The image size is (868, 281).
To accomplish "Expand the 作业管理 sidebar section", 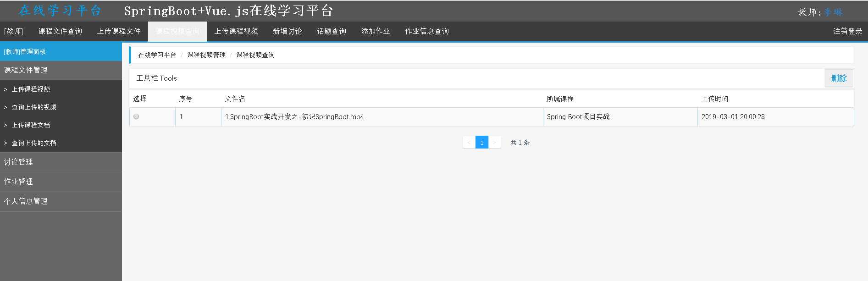I will pos(61,182).
